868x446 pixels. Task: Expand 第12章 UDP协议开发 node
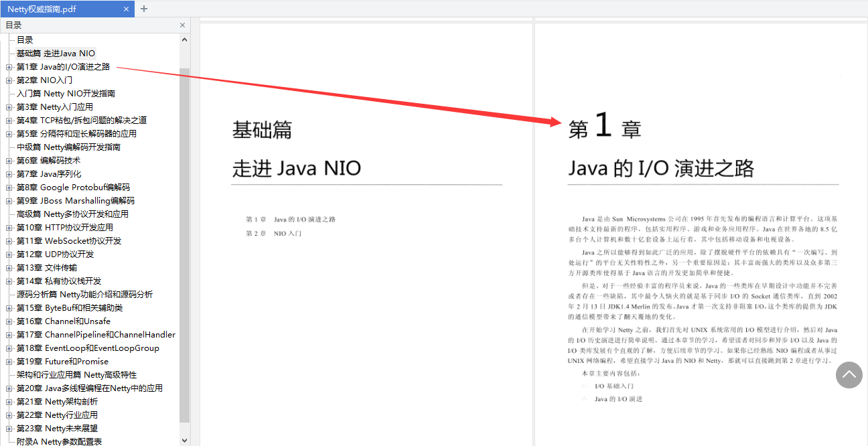click(9, 254)
